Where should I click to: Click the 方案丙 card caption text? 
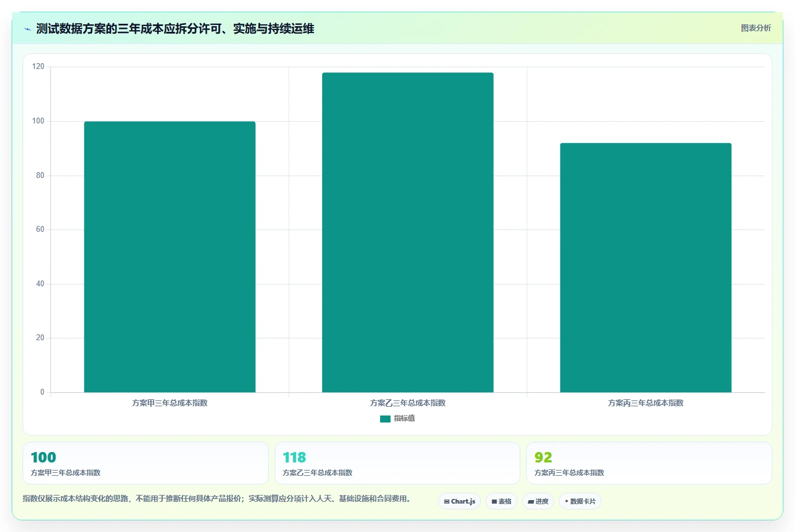pyautogui.click(x=569, y=473)
